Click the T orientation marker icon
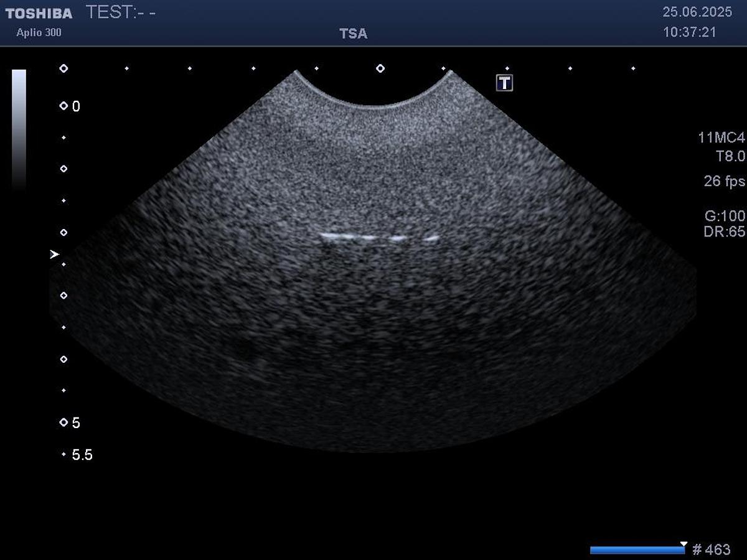This screenshot has width=747, height=560. click(x=504, y=83)
